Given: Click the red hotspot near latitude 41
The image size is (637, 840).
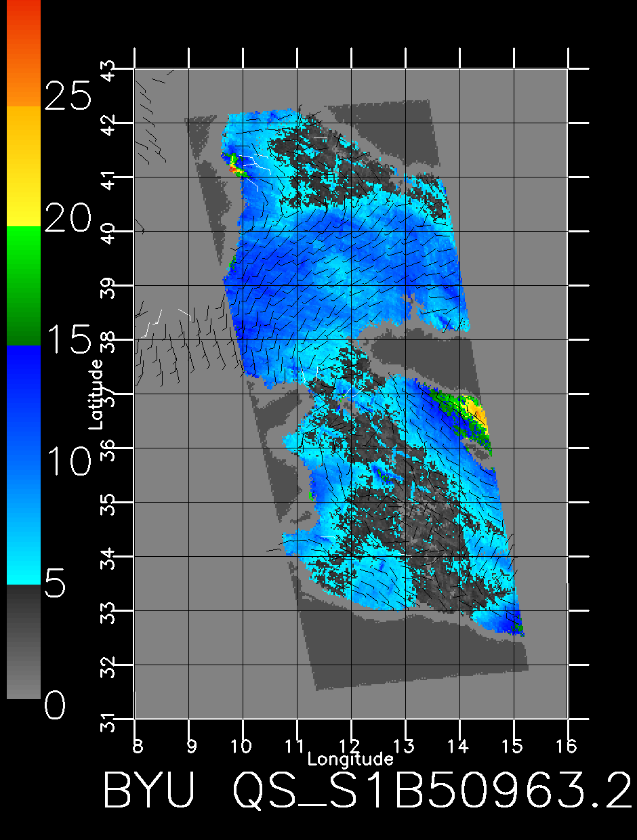Looking at the screenshot, I should (x=236, y=170).
